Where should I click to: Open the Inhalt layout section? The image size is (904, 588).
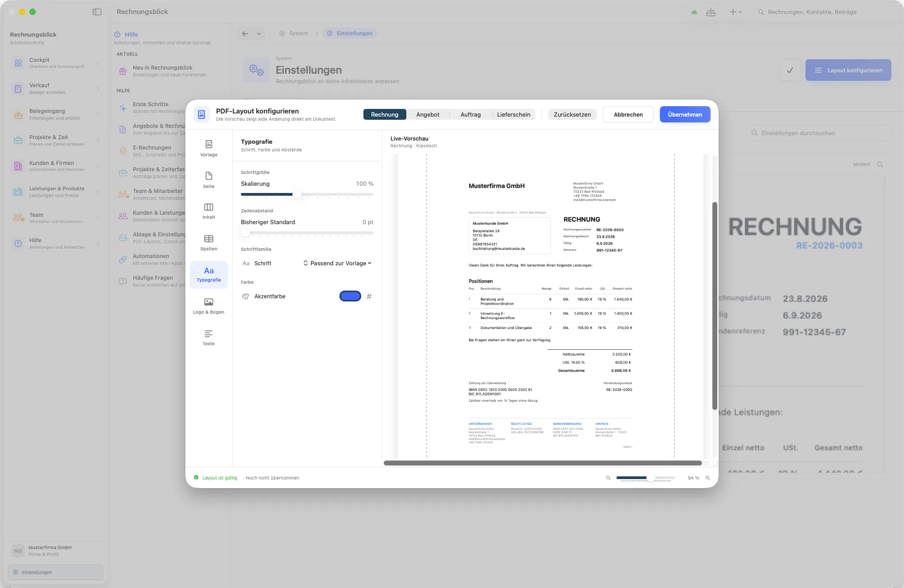click(209, 211)
